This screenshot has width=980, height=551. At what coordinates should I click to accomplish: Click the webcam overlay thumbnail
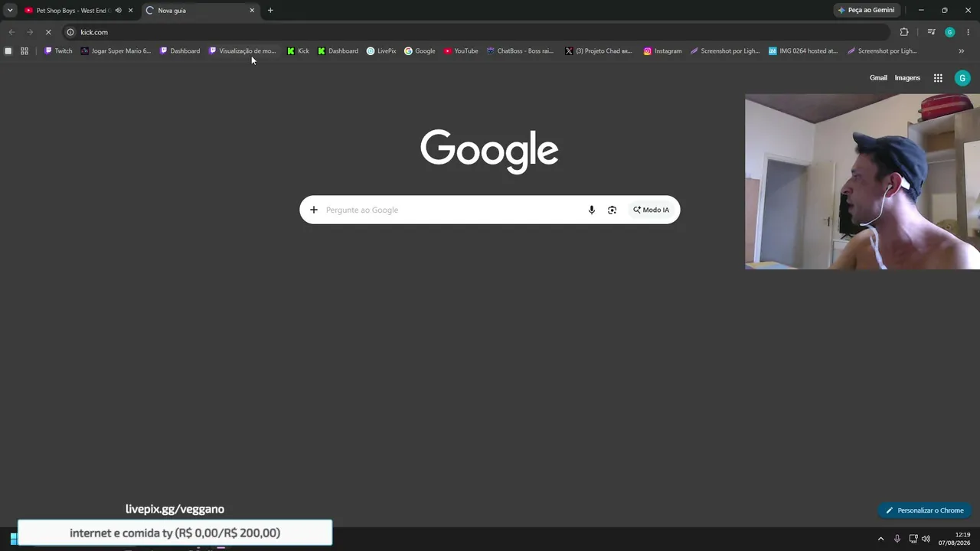pos(862,181)
